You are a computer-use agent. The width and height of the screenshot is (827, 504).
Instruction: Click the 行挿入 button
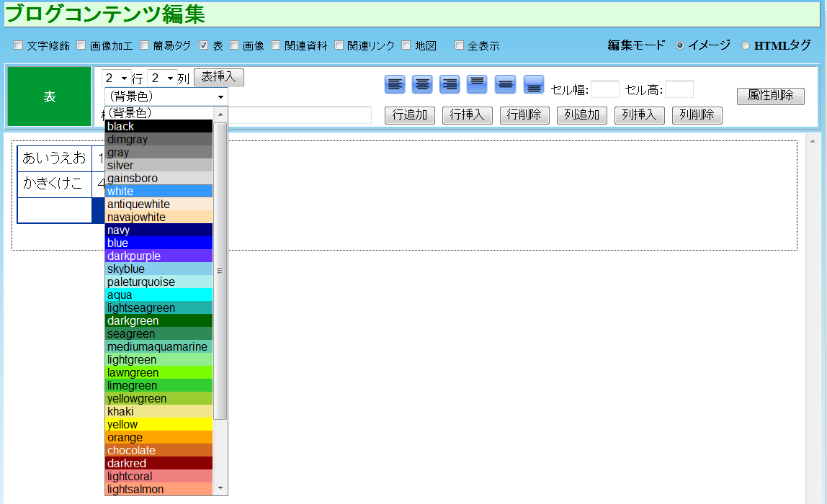click(x=468, y=115)
